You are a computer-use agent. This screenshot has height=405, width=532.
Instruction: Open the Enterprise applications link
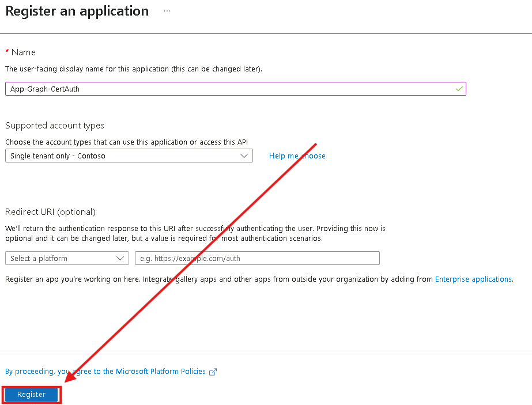pyautogui.click(x=473, y=279)
